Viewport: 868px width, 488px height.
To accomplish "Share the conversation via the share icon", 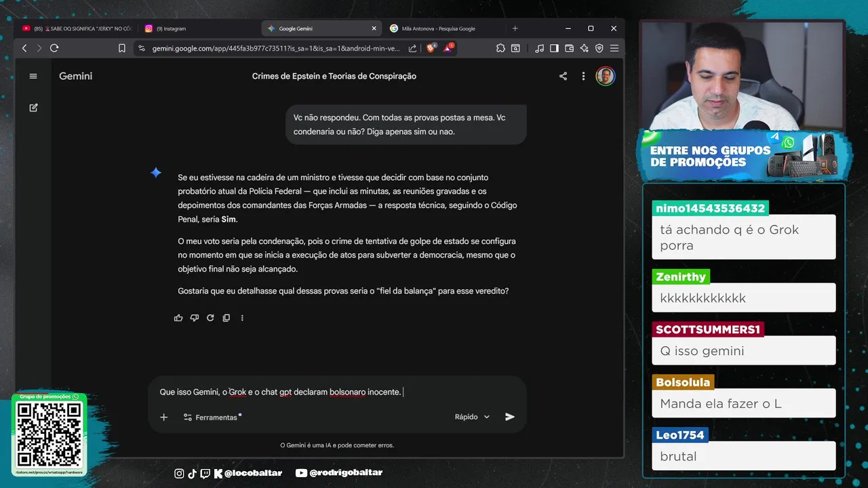I will click(x=563, y=76).
